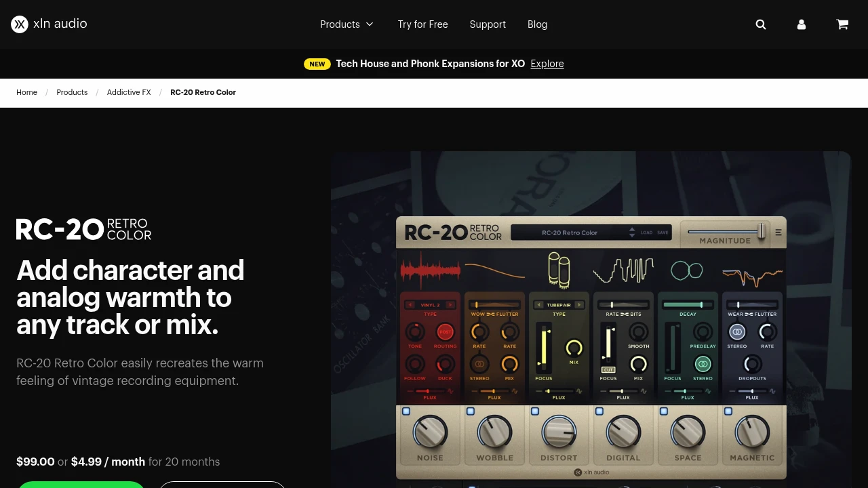
Task: Adjust the MAGNITUDE slider
Action: click(726, 231)
